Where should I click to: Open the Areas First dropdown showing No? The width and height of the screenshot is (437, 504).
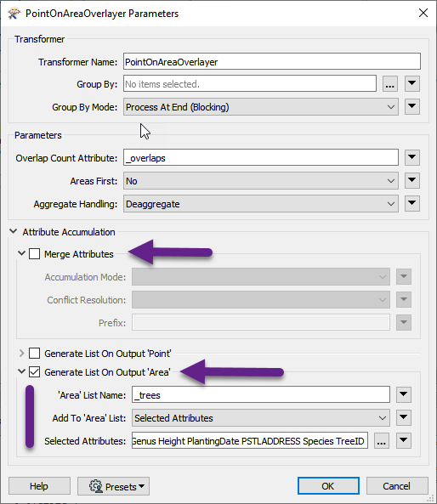coord(261,181)
